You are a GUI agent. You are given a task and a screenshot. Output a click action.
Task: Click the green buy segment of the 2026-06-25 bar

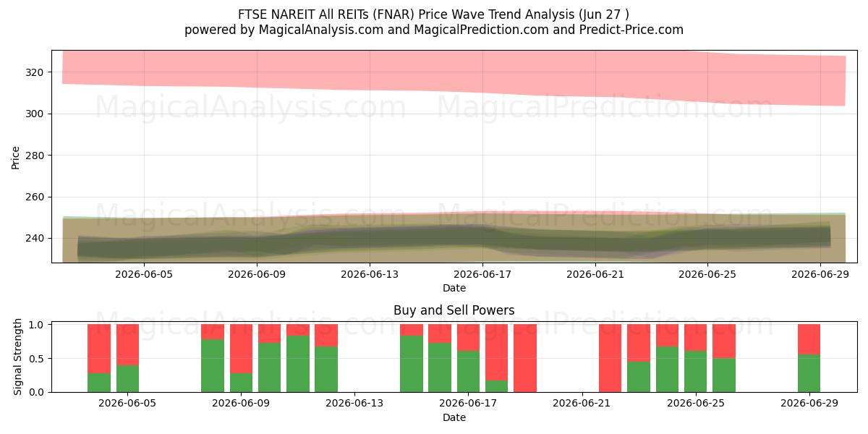click(695, 371)
